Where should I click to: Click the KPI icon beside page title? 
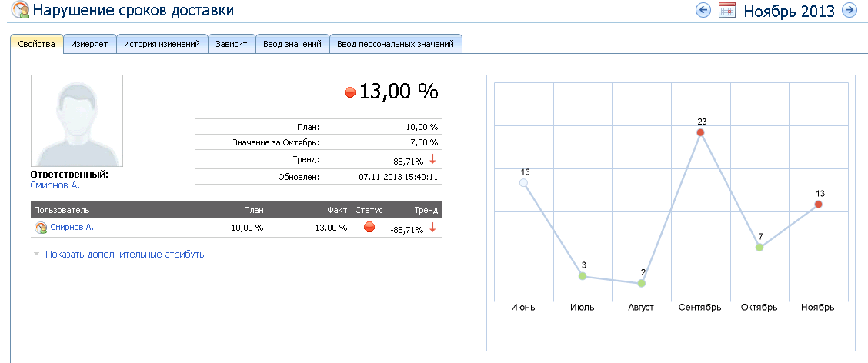click(18, 11)
